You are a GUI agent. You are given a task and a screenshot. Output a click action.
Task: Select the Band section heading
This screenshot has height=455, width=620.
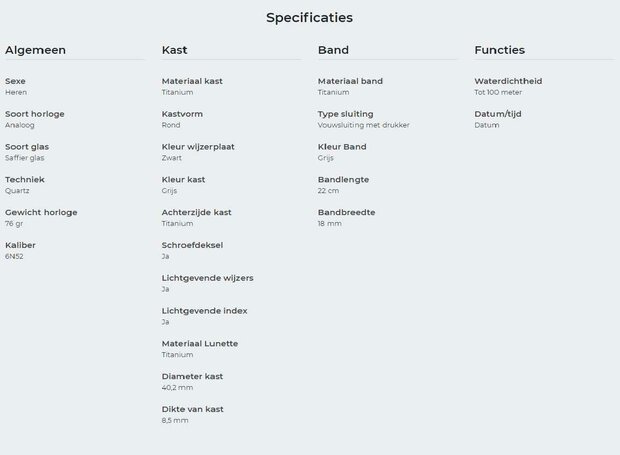coord(333,50)
